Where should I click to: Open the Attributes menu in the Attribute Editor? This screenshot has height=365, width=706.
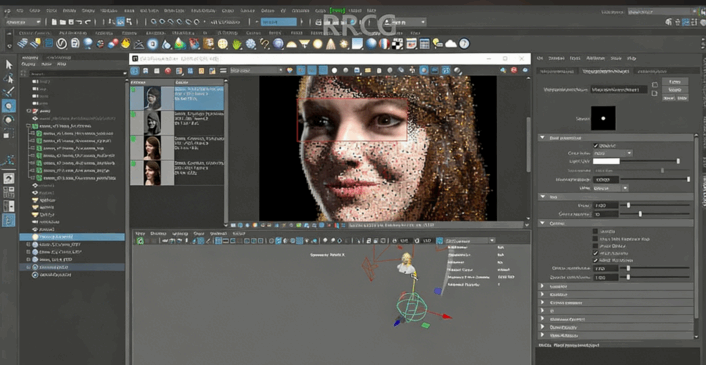point(595,59)
